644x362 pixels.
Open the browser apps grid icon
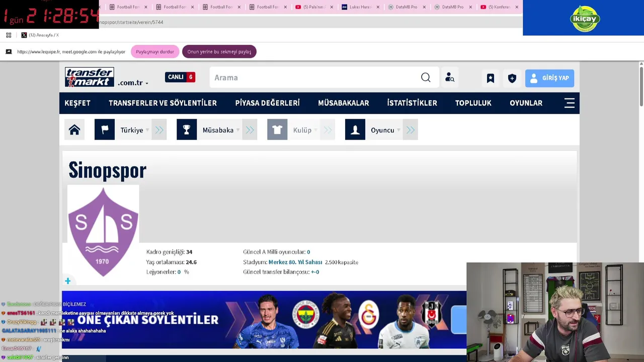(9, 35)
